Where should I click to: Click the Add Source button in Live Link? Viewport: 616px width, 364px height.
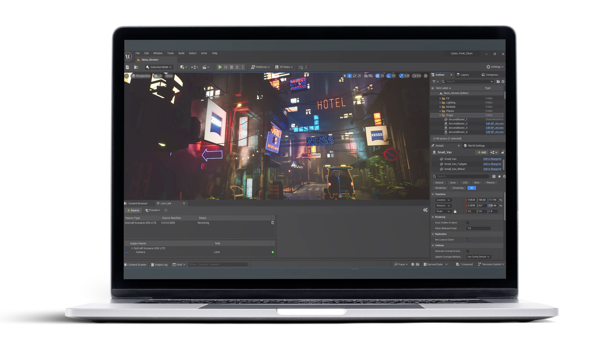[x=133, y=210]
